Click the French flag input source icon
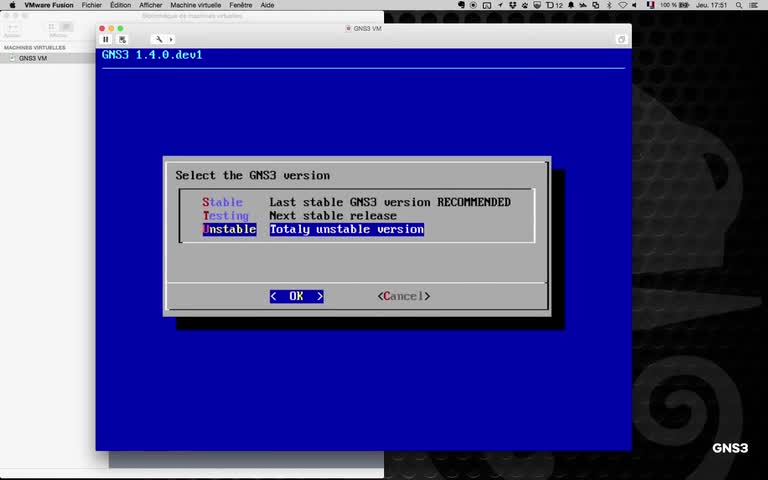The image size is (768, 480). click(x=650, y=5)
